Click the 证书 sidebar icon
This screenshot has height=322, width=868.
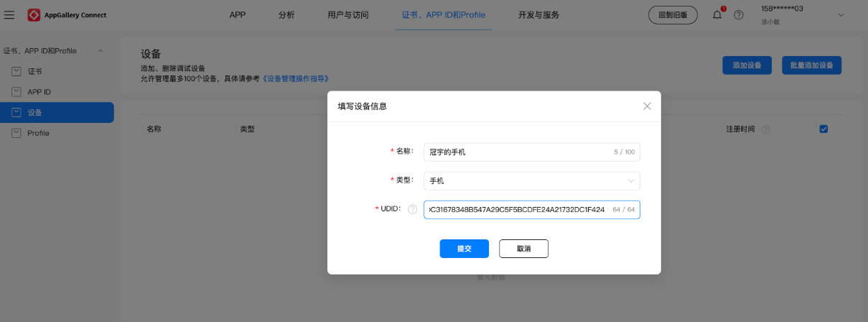coord(17,71)
